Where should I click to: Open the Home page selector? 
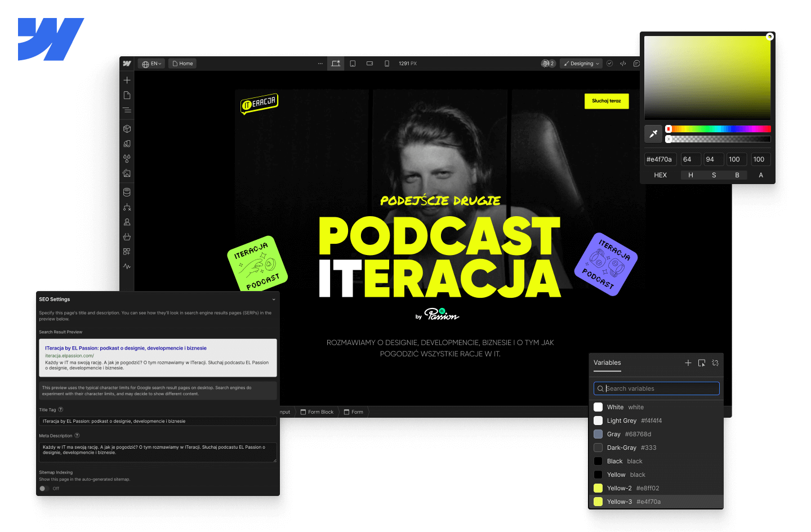182,64
